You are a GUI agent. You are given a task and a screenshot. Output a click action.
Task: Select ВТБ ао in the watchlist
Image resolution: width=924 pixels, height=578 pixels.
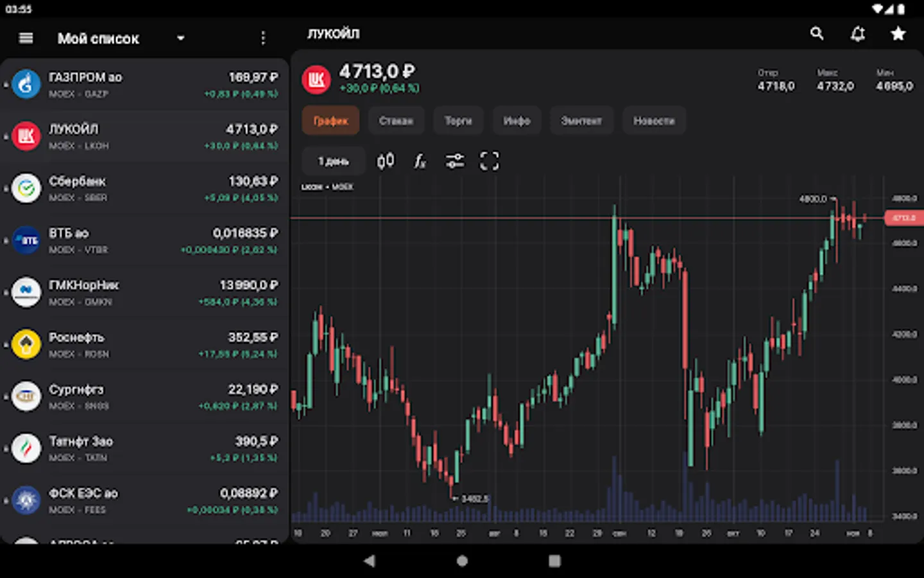click(144, 241)
